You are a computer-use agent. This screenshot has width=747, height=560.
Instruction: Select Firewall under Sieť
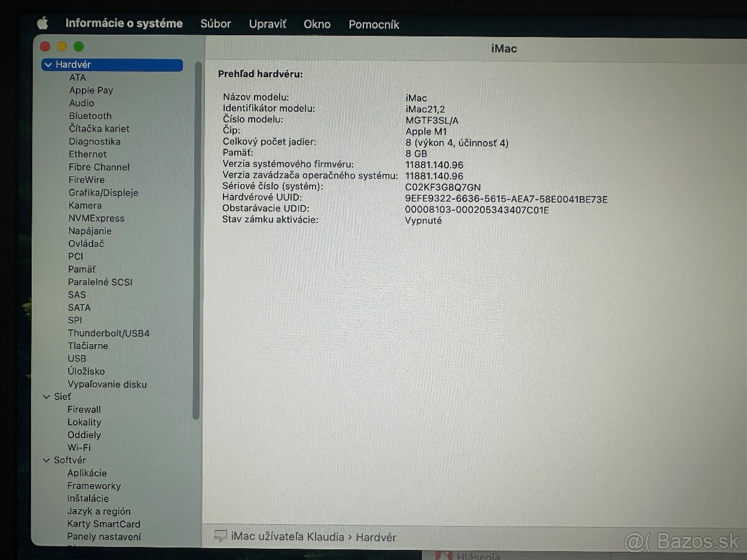[x=84, y=409]
